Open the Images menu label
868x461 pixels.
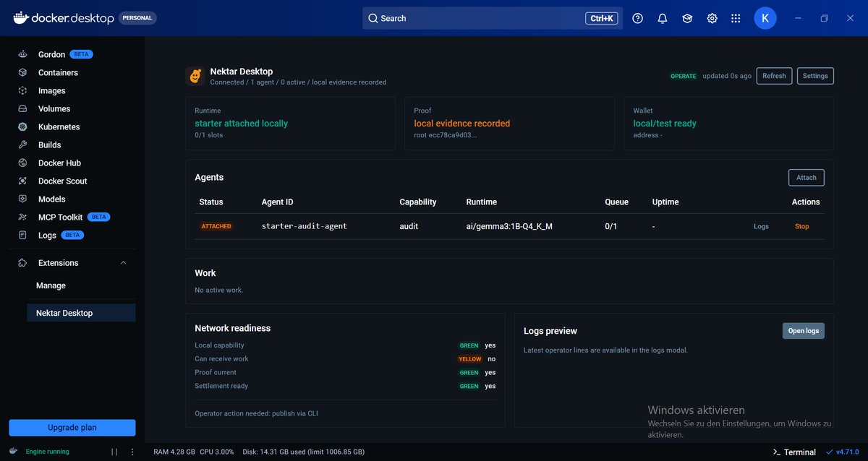[x=52, y=90]
